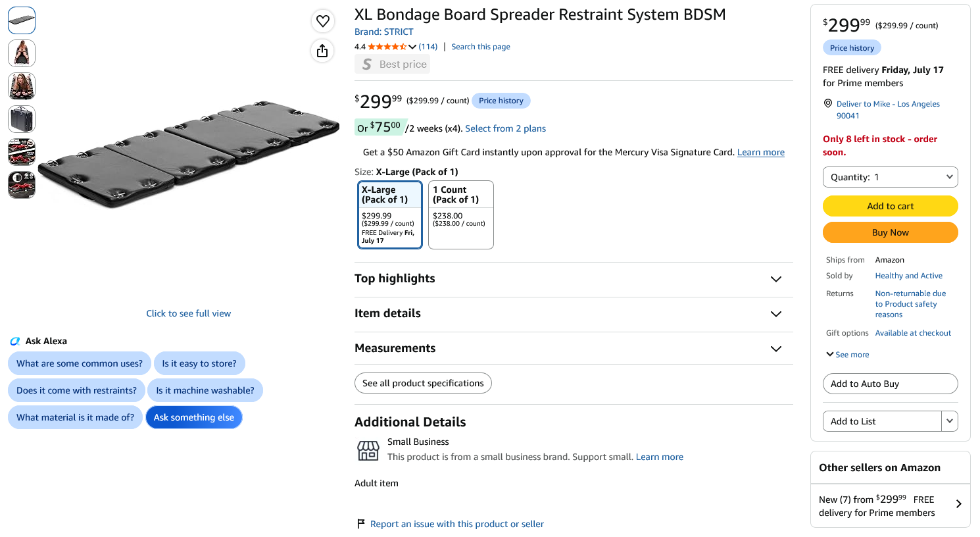Select X-Large (Pack of 1) size option
This screenshot has width=980, height=537.
(x=390, y=215)
